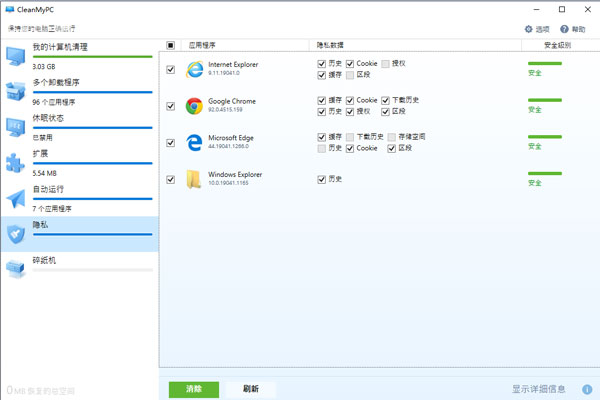
Task: Click the Google Chrome logo icon
Action: (x=194, y=106)
